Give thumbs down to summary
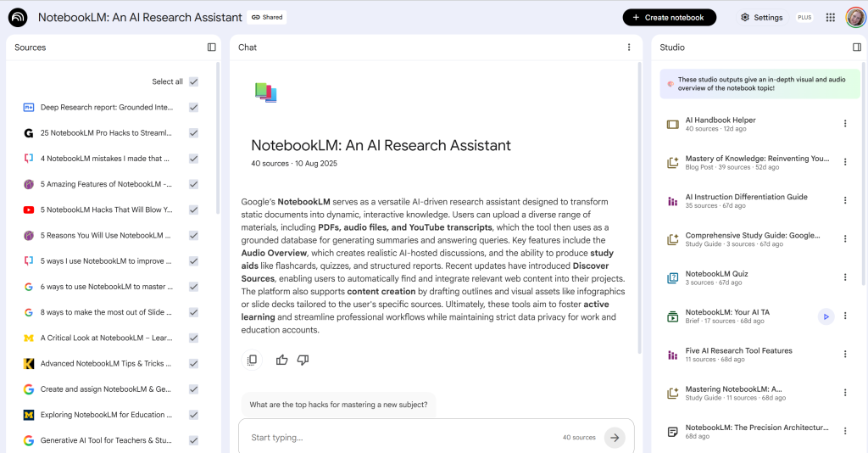The image size is (868, 453). click(x=303, y=360)
